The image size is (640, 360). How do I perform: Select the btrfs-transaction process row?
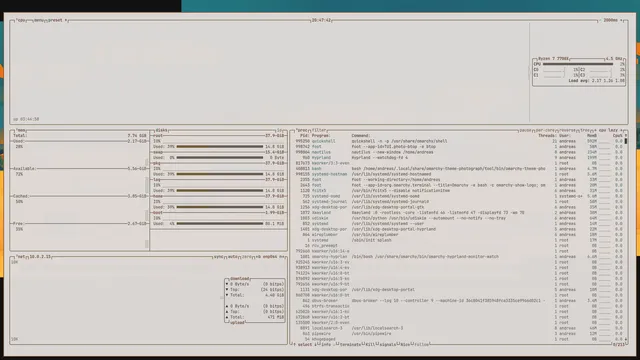click(x=459, y=306)
